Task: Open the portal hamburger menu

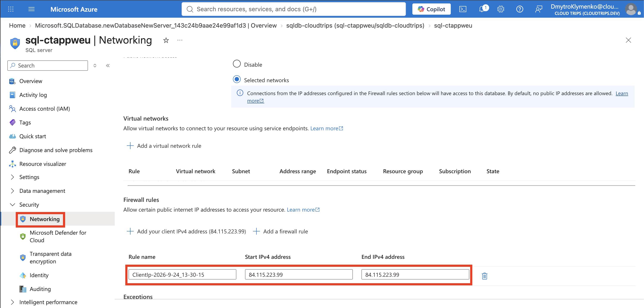Action: pyautogui.click(x=31, y=9)
